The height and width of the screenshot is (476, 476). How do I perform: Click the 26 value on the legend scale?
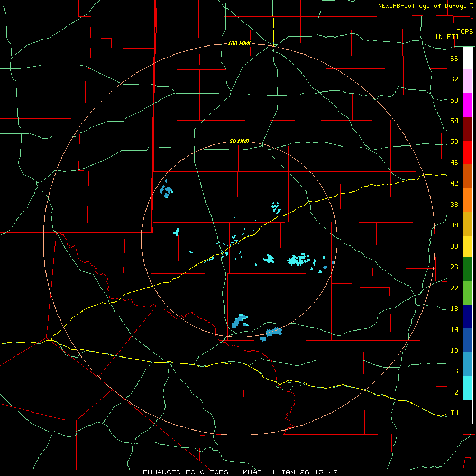(454, 267)
